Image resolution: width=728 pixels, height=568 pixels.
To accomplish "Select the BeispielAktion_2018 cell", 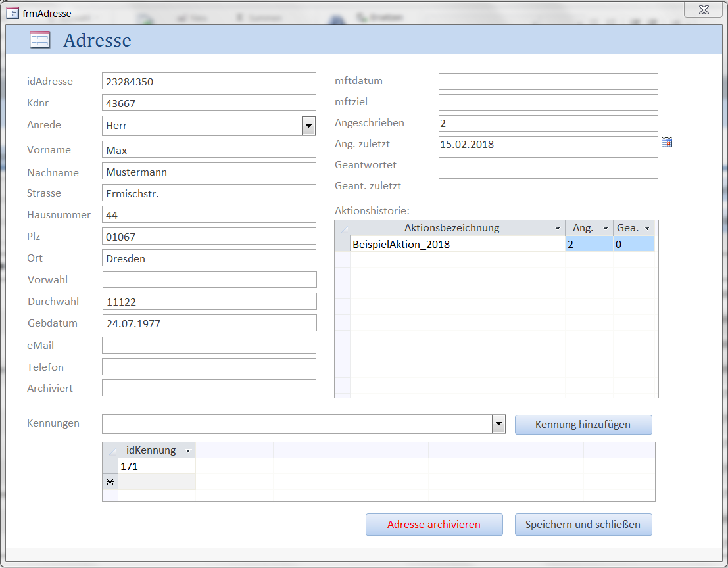I will click(x=457, y=244).
